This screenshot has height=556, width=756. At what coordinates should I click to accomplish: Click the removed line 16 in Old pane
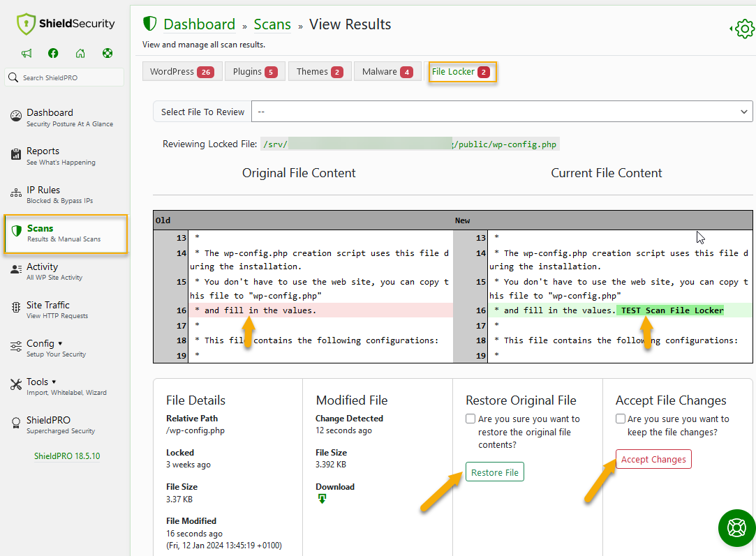click(x=320, y=310)
